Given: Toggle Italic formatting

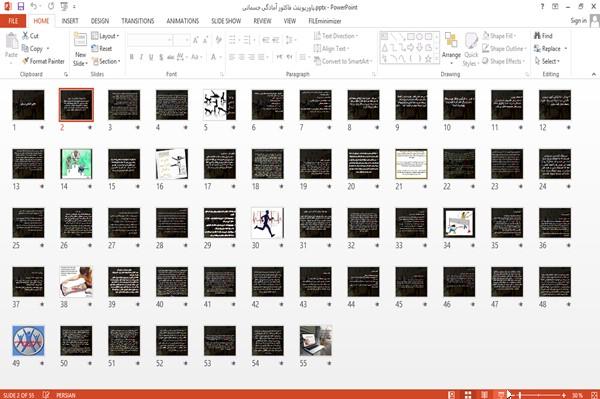Looking at the screenshot, I should coord(141,57).
